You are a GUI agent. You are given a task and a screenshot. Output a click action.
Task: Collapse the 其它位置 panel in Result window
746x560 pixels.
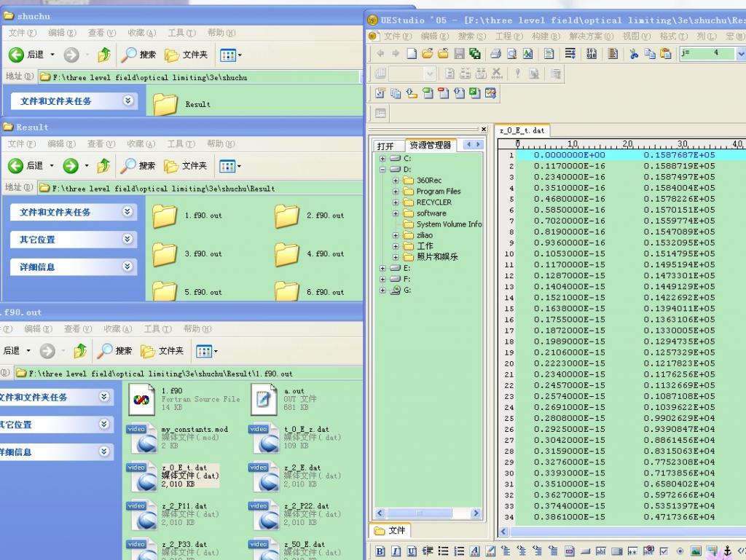coord(127,239)
